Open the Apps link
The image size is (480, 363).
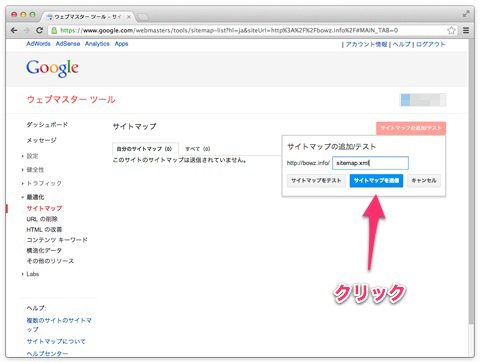point(121,44)
